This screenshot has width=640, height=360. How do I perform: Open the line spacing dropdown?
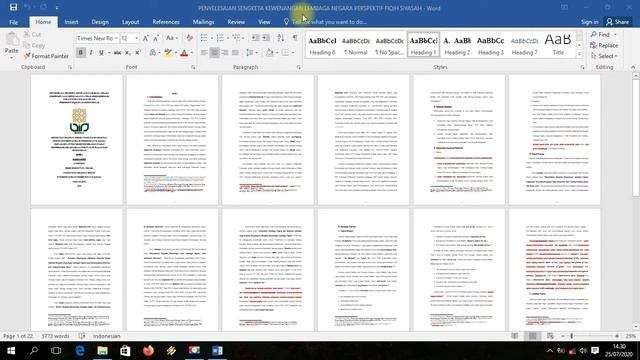[x=251, y=53]
